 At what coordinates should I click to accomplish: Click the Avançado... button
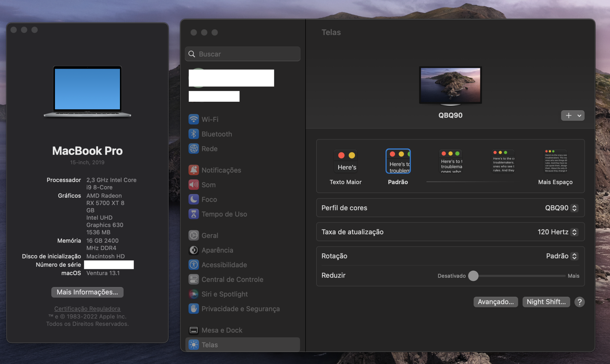point(495,302)
